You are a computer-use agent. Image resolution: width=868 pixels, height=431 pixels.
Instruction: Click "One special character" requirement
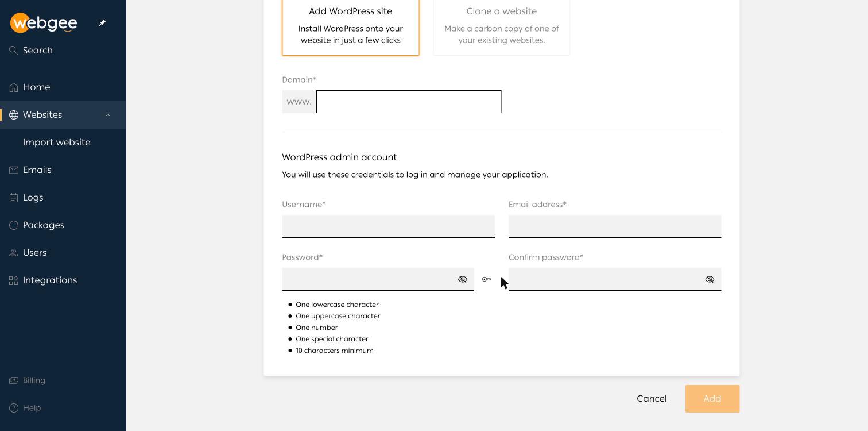(332, 339)
